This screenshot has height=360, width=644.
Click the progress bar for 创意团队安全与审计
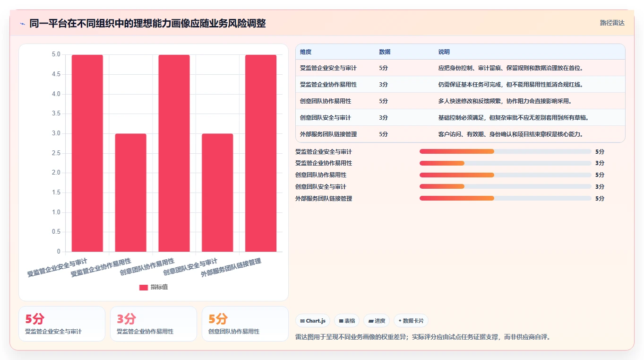pyautogui.click(x=506, y=187)
